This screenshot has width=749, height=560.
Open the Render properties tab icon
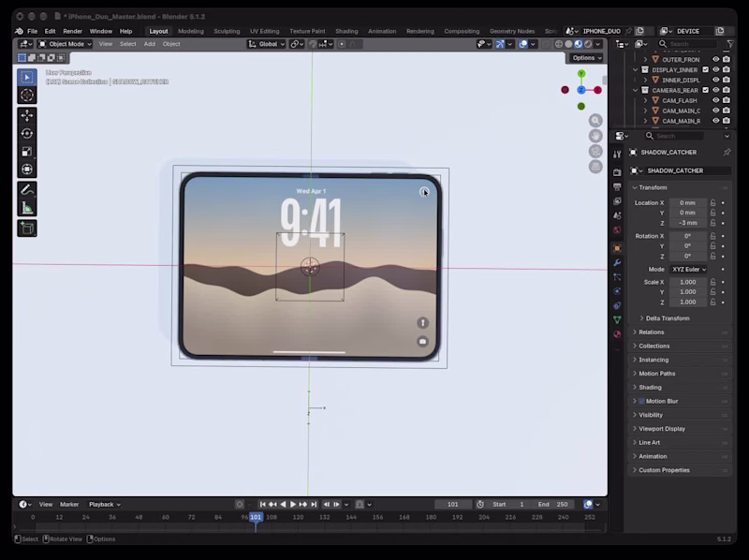(x=617, y=172)
